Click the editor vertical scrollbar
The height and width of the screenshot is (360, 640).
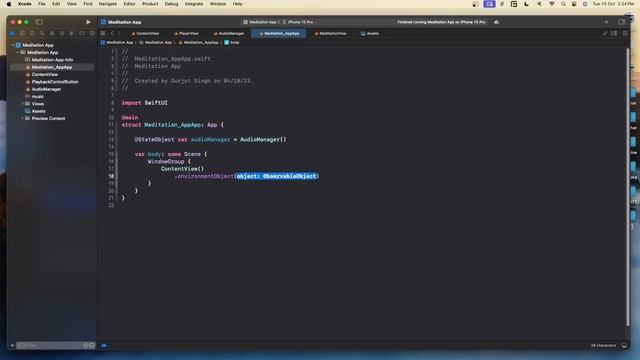[628, 187]
